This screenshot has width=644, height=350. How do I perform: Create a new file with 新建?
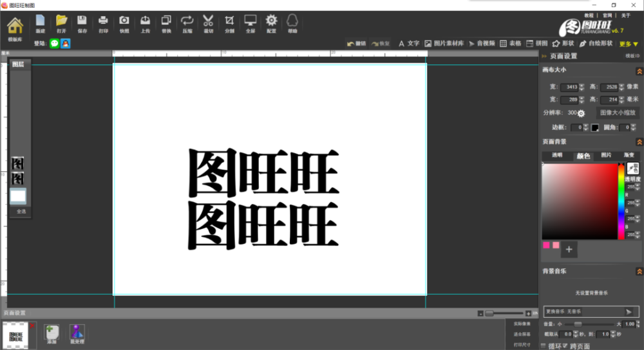(x=40, y=24)
